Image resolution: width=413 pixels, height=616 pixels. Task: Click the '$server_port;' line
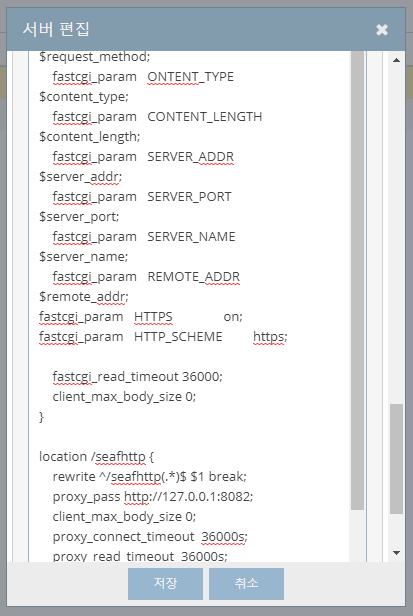[79, 217]
